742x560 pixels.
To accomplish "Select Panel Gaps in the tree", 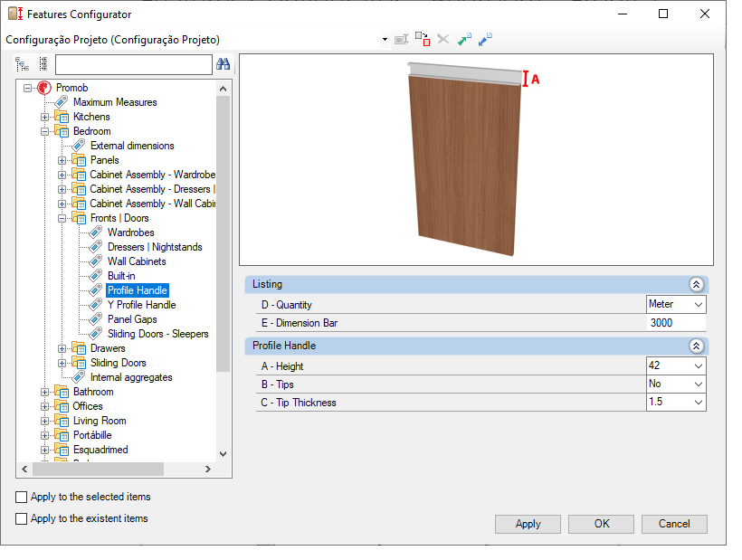I will pos(132,319).
